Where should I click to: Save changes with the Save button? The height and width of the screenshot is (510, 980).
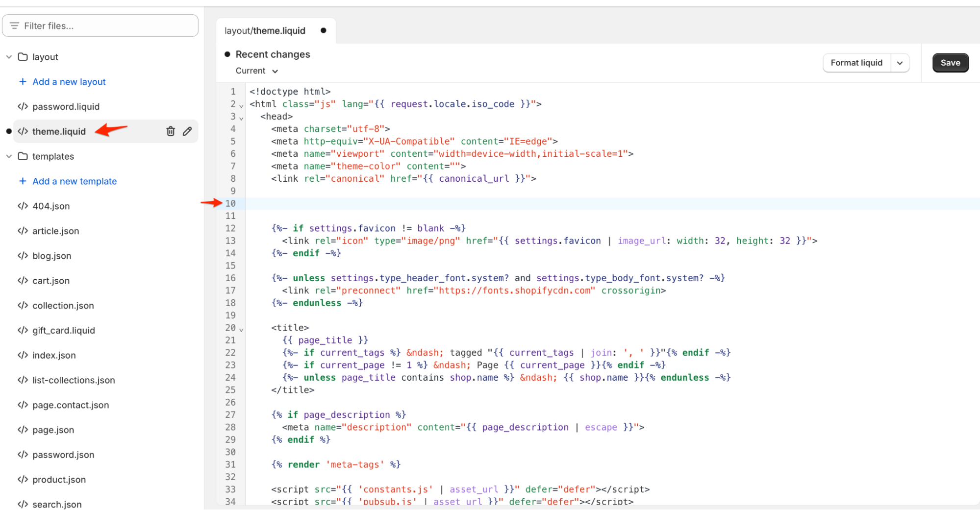click(950, 63)
